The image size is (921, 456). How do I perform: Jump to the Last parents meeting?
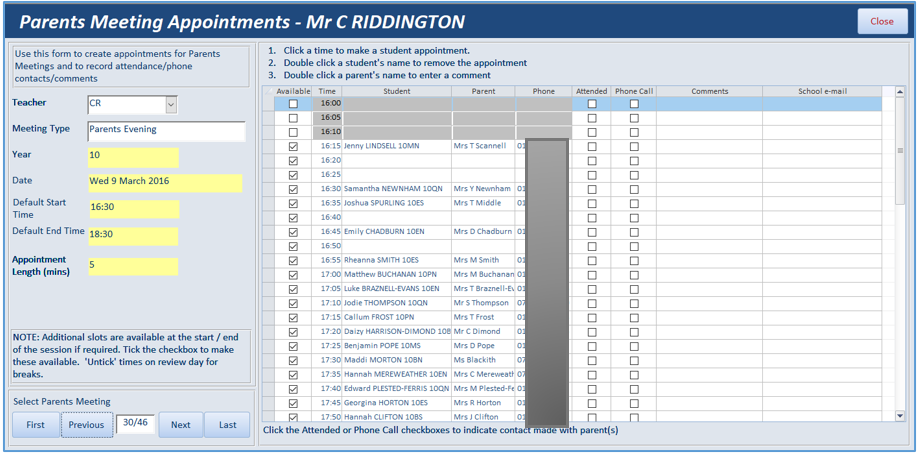tap(227, 425)
